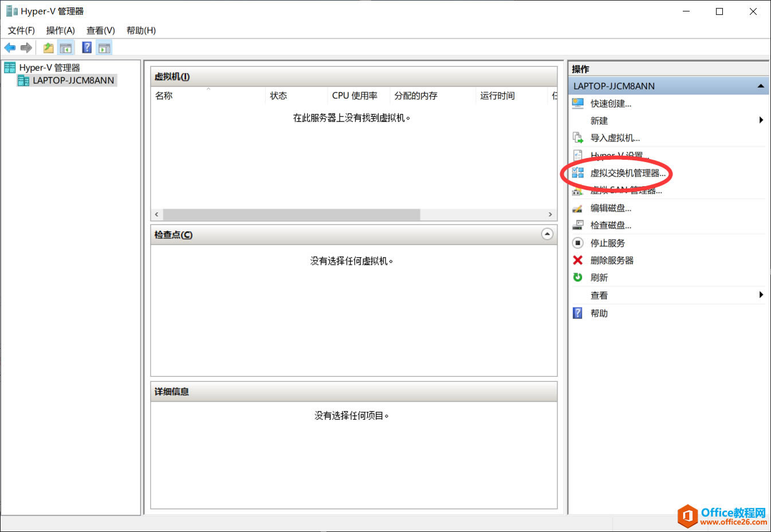Click the 编辑磁盘 icon
The width and height of the screenshot is (771, 532).
(578, 208)
